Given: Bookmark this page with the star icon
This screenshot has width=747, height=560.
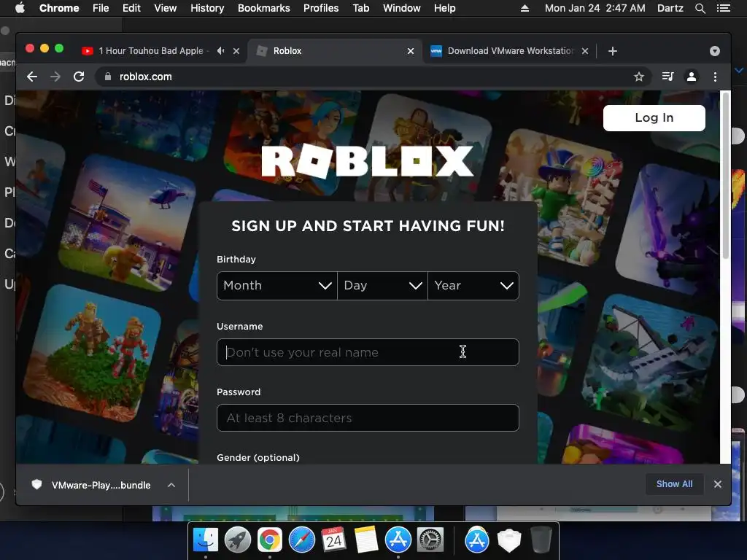Looking at the screenshot, I should click(x=639, y=77).
